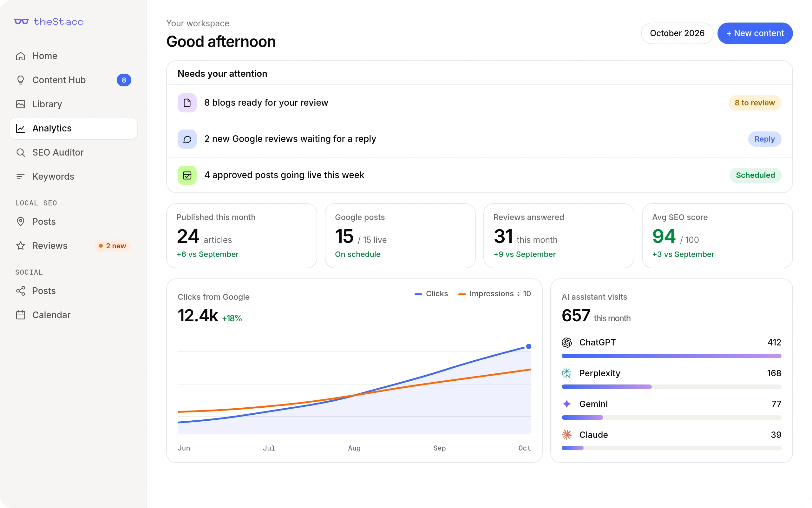
Task: Click the blue chat bubble reviews icon
Action: pos(187,139)
